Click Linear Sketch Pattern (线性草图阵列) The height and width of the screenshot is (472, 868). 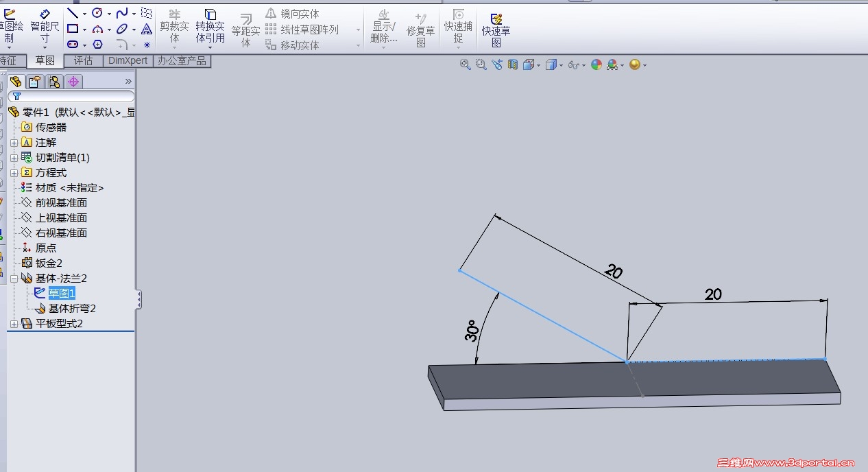click(x=302, y=29)
